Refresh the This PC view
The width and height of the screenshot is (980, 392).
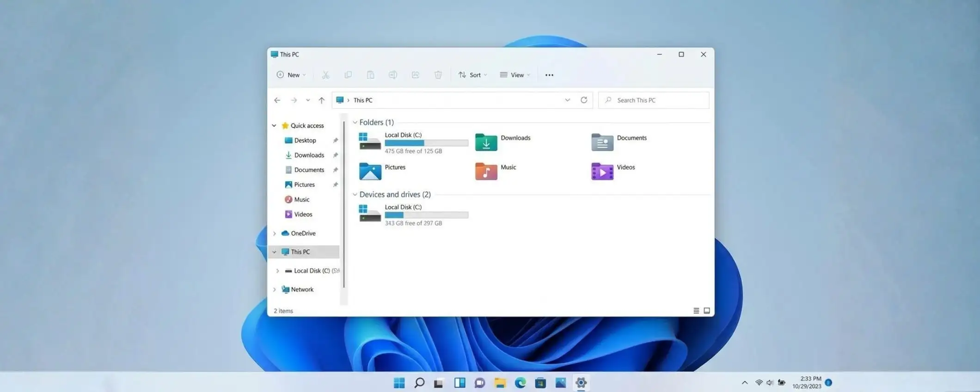click(584, 100)
